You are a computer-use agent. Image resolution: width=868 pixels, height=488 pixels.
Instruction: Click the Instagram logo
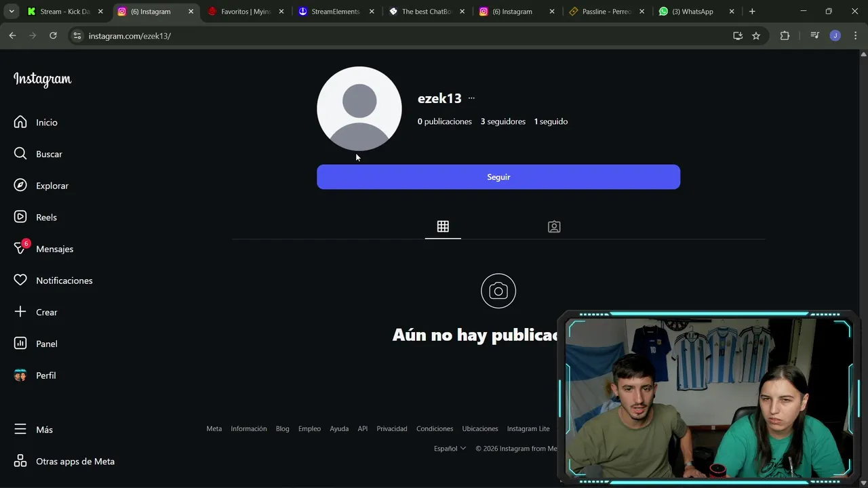pyautogui.click(x=42, y=79)
